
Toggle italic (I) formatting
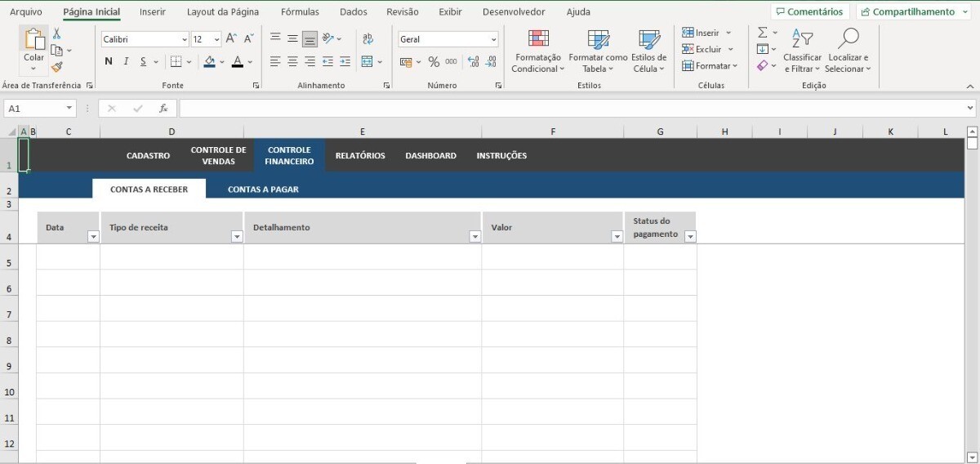126,62
